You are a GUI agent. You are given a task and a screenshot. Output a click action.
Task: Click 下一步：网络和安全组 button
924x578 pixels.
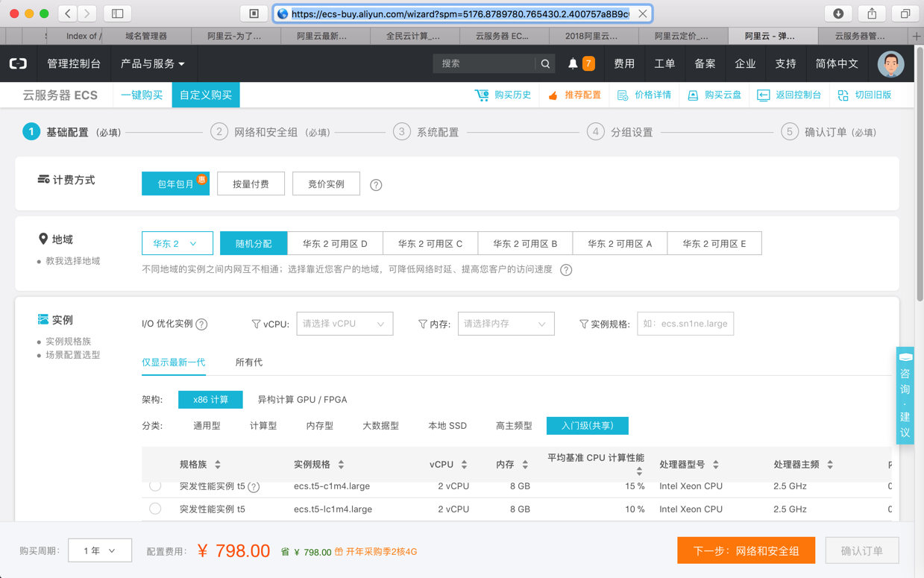(746, 551)
